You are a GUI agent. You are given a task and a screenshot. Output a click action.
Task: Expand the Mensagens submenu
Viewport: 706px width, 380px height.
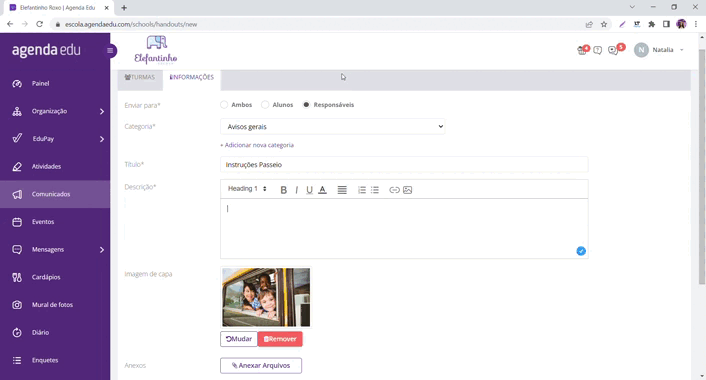pyautogui.click(x=102, y=250)
